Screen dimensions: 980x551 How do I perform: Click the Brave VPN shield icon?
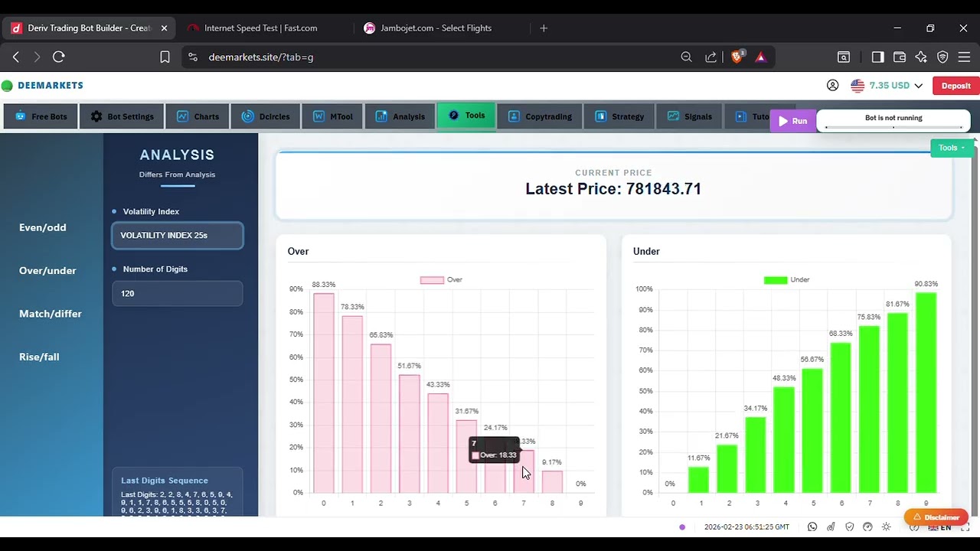[942, 57]
